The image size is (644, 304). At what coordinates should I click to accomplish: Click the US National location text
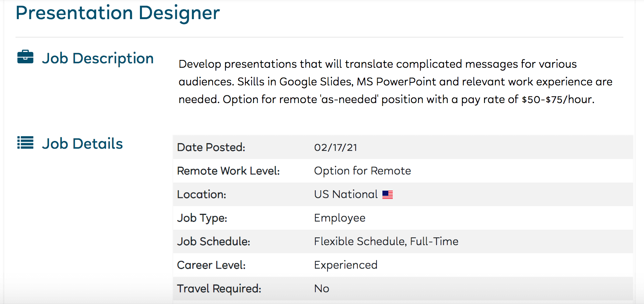click(x=346, y=194)
